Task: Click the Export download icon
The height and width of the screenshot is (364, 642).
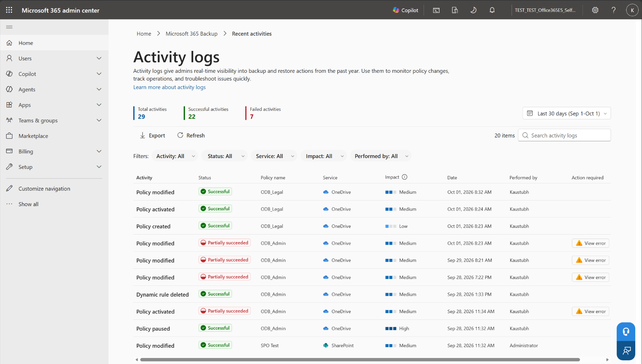Action: click(143, 135)
